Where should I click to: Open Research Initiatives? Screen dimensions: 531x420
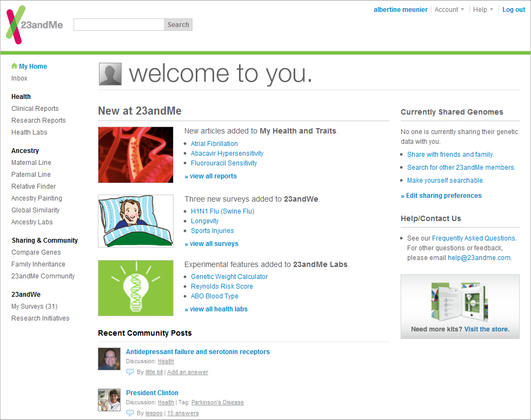point(41,318)
